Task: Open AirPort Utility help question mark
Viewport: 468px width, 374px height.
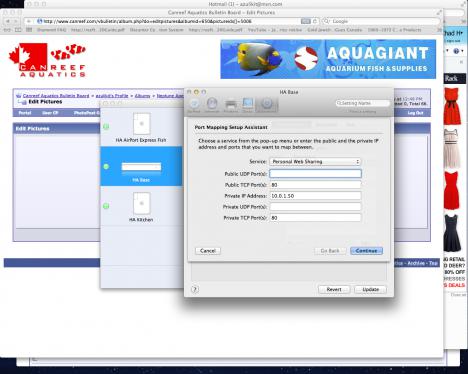Action: pyautogui.click(x=195, y=289)
